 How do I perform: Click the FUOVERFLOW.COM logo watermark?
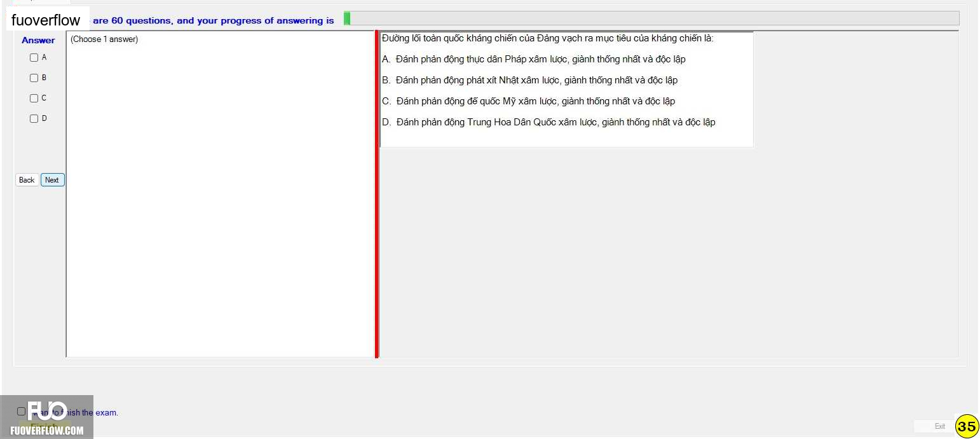coord(47,417)
